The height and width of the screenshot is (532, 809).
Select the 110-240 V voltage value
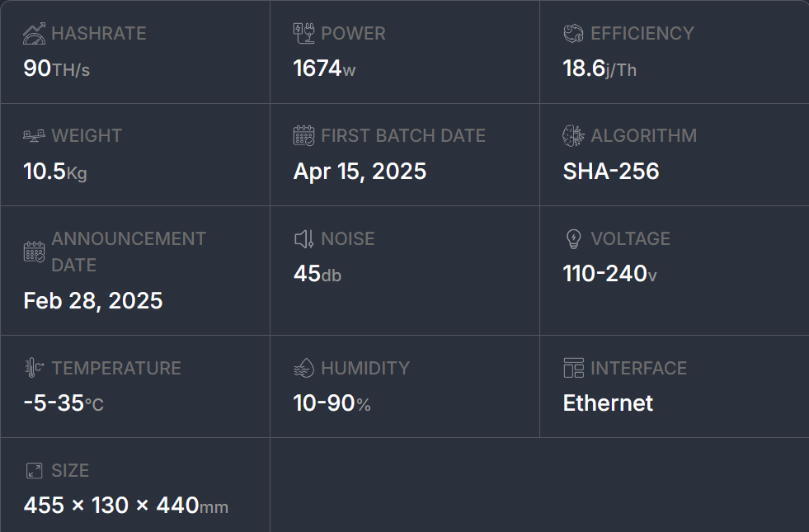click(x=609, y=274)
